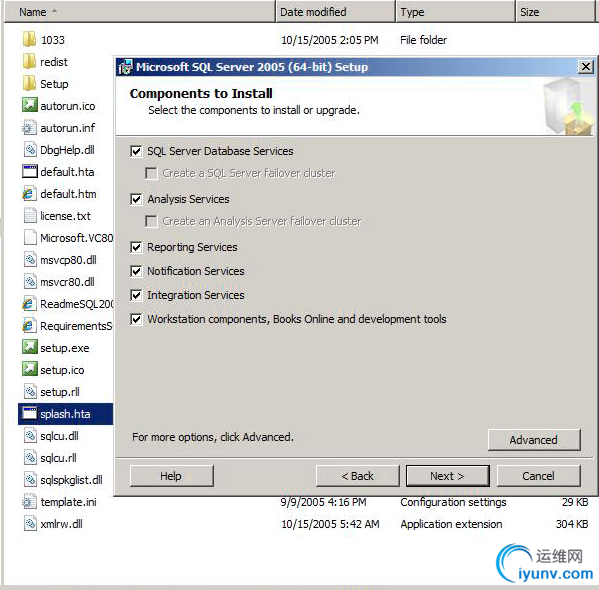Select the RequirementsS file icon

pos(30,326)
